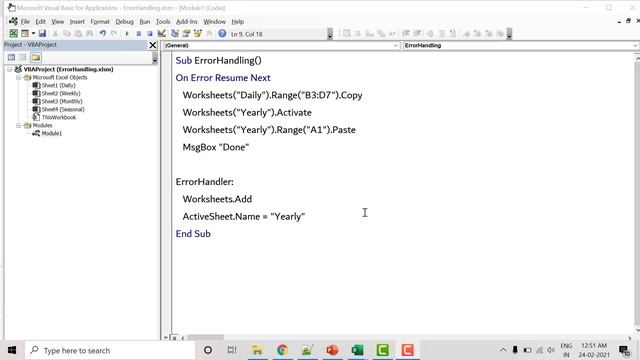Click the 'ErrorHandler:' label line
This screenshot has width=640, height=360.
[204, 182]
